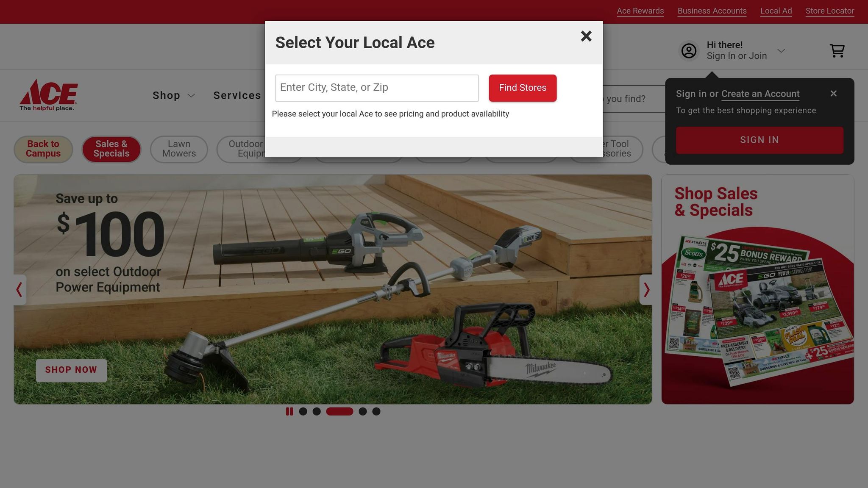Open the shopping cart icon

837,51
